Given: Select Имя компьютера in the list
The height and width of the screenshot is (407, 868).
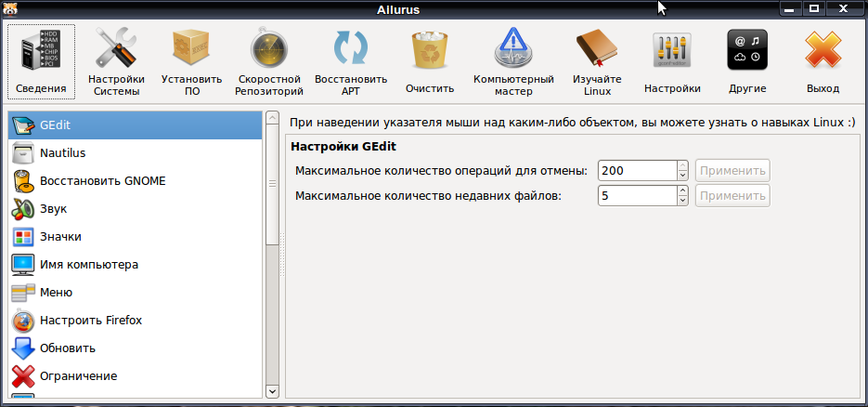Looking at the screenshot, I should click(x=135, y=265).
